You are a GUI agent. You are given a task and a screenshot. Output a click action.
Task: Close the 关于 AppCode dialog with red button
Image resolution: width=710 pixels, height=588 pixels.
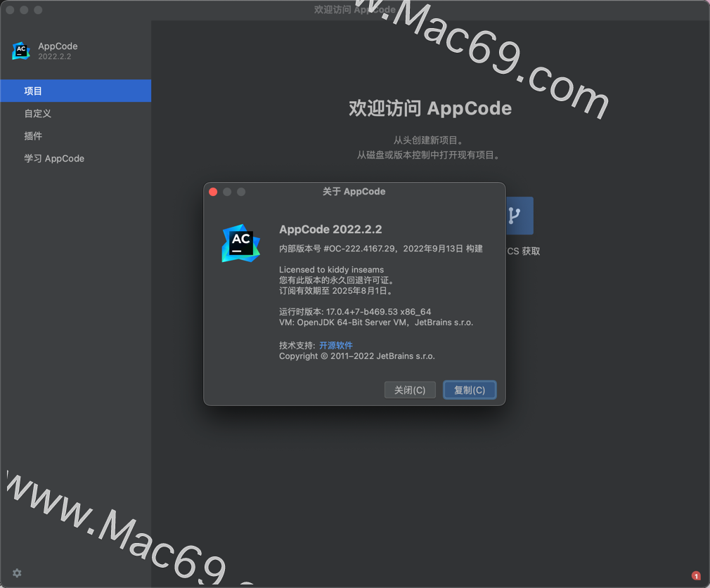tap(213, 192)
